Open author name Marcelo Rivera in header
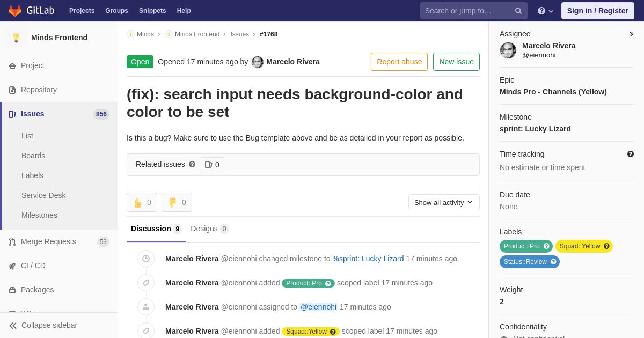The image size is (644, 338). [293, 62]
